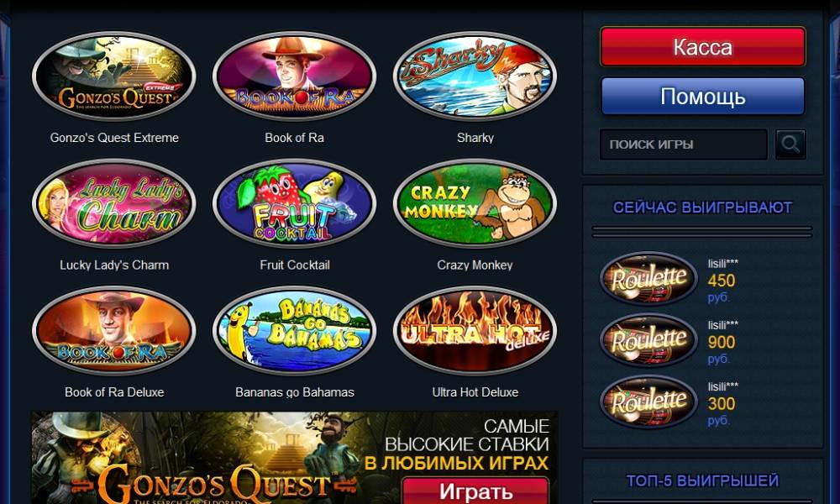
Task: Click the Касса button
Action: [703, 47]
